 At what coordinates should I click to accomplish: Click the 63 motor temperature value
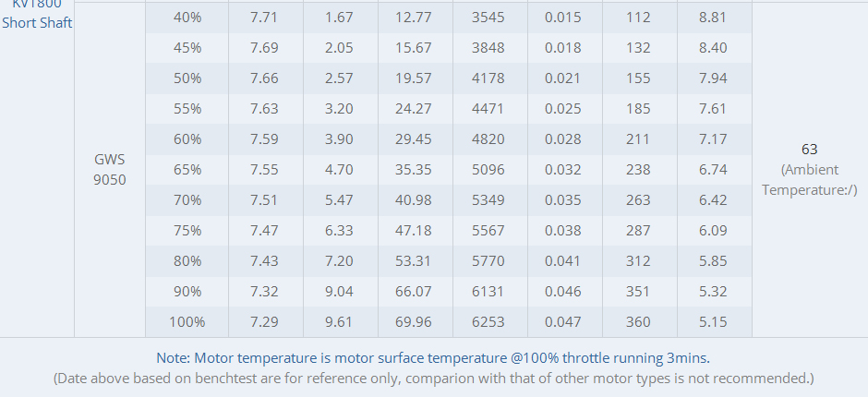pyautogui.click(x=809, y=150)
